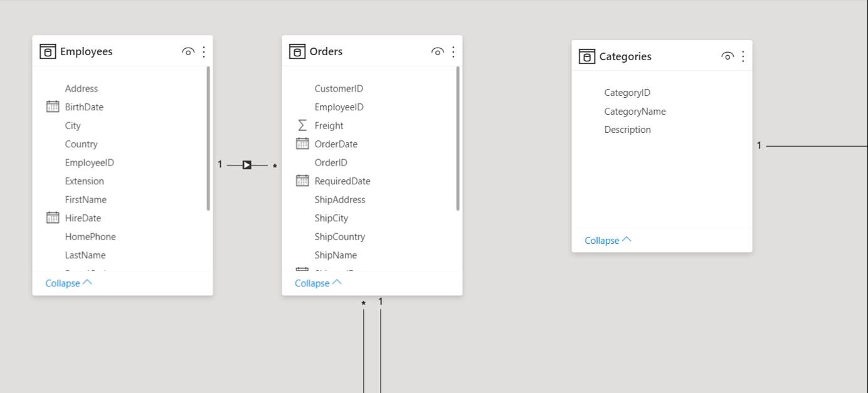Collapse the Orders table card
Screen dimensions: 868x393
pyautogui.click(x=318, y=283)
